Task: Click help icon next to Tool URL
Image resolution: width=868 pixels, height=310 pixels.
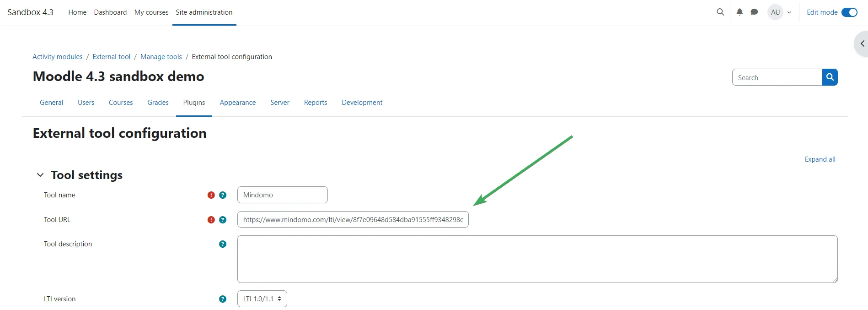Action: tap(223, 220)
